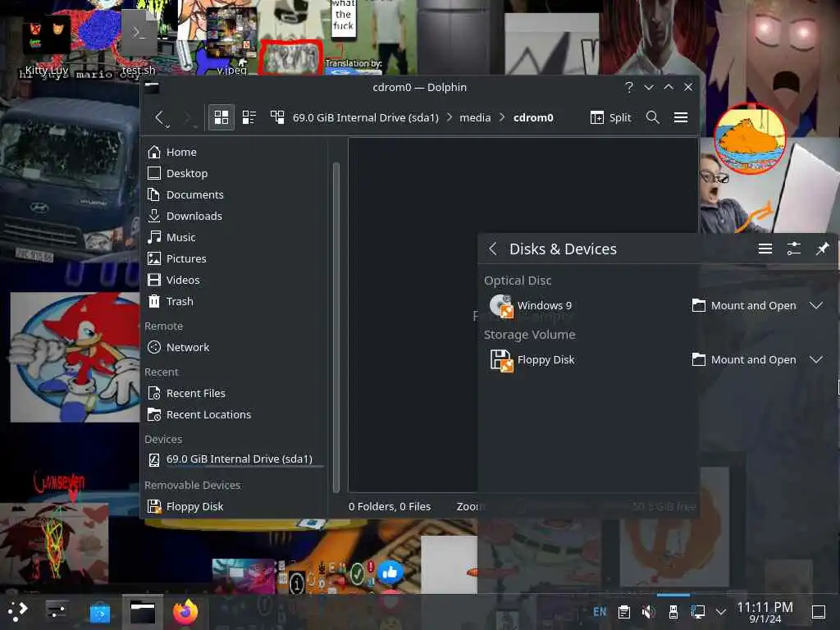
Task: Pin the Disks & Devices popup open
Action: tap(822, 249)
